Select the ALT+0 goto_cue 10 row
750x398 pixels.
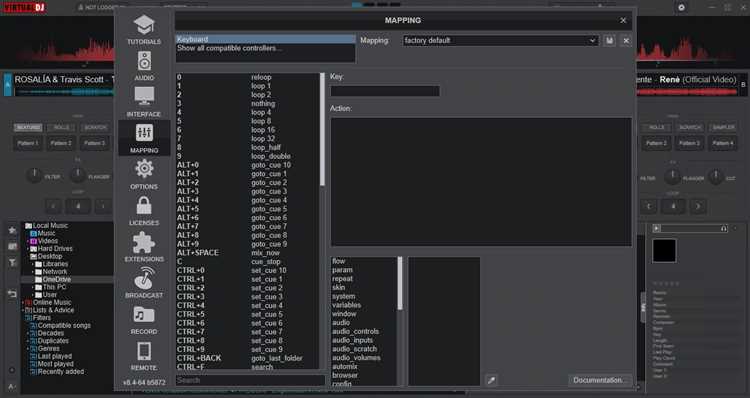(247, 165)
